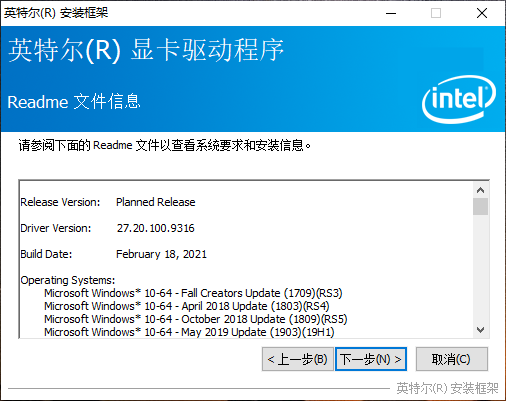Screen dimensions: 506x401
Task: Close the installer window with X
Action: (482, 13)
